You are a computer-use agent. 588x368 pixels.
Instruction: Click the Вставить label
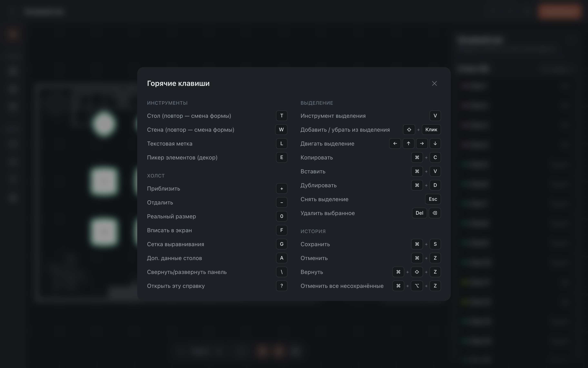313,171
